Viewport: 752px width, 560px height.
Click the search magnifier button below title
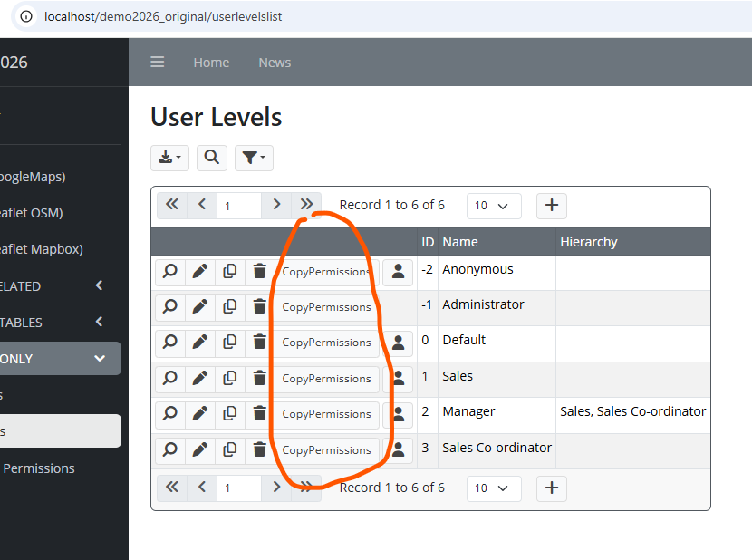pyautogui.click(x=211, y=158)
